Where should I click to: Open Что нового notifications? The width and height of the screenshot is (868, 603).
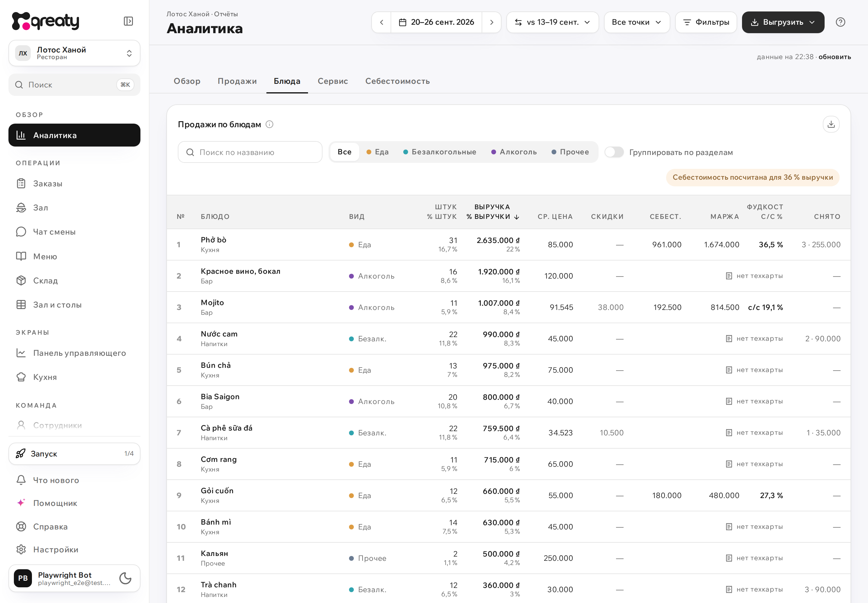[74, 481]
